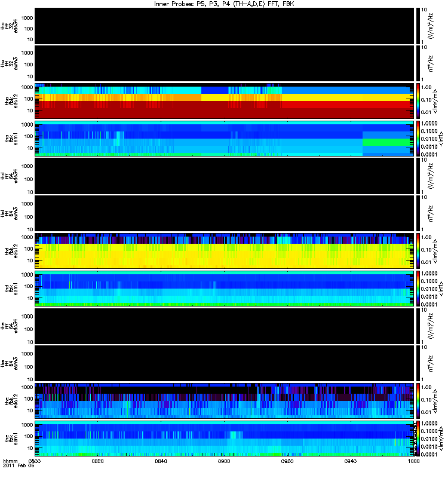Click the 0940 time axis label
The height and width of the screenshot is (478, 448).
click(x=350, y=461)
